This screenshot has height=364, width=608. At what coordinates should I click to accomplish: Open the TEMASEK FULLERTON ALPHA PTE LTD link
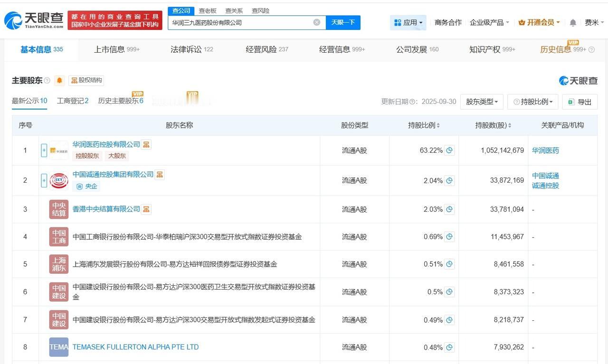pyautogui.click(x=135, y=347)
